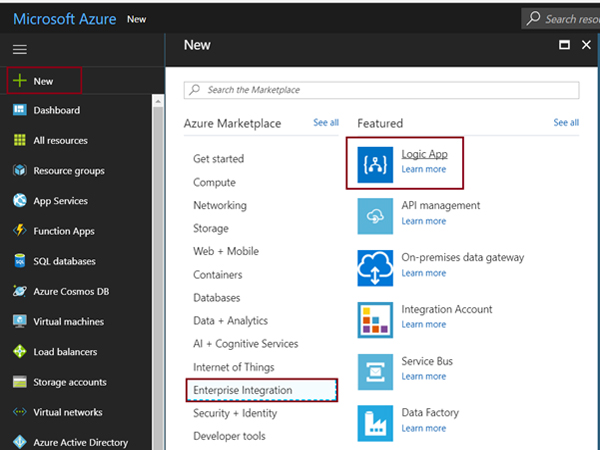Screen dimensions: 600x450
Task: Click See all next to Featured
Action: pyautogui.click(x=566, y=123)
